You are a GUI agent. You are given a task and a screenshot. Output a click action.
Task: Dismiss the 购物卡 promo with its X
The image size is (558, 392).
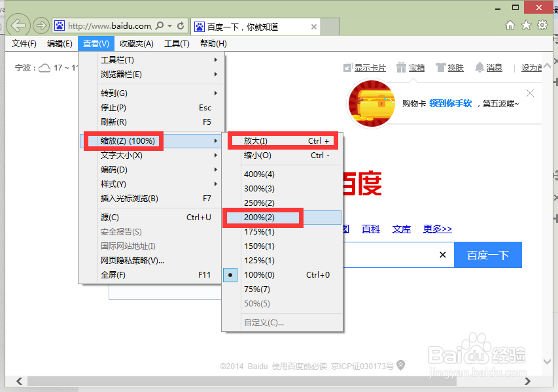530,93
